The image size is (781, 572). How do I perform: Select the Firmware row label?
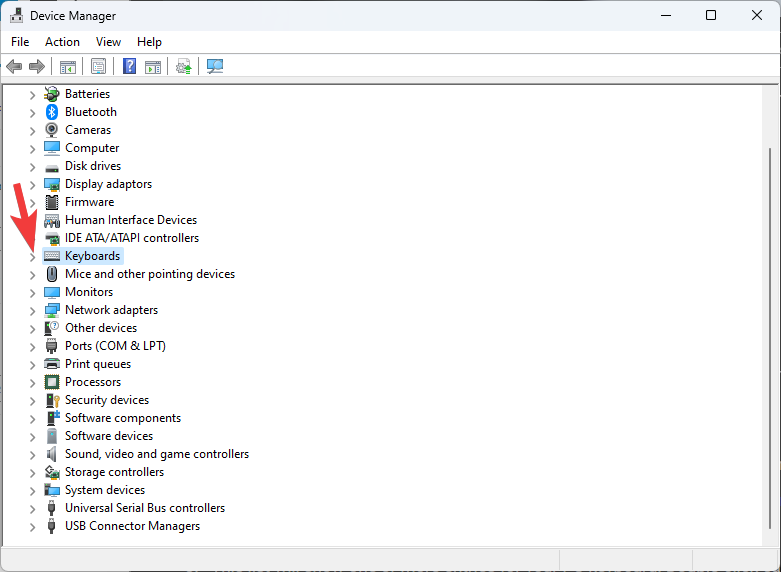(x=90, y=202)
